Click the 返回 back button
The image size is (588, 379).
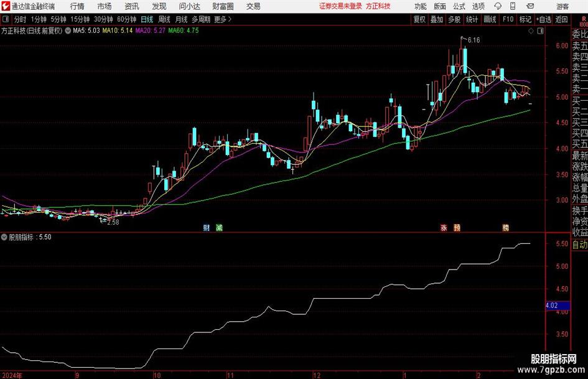[x=561, y=19]
